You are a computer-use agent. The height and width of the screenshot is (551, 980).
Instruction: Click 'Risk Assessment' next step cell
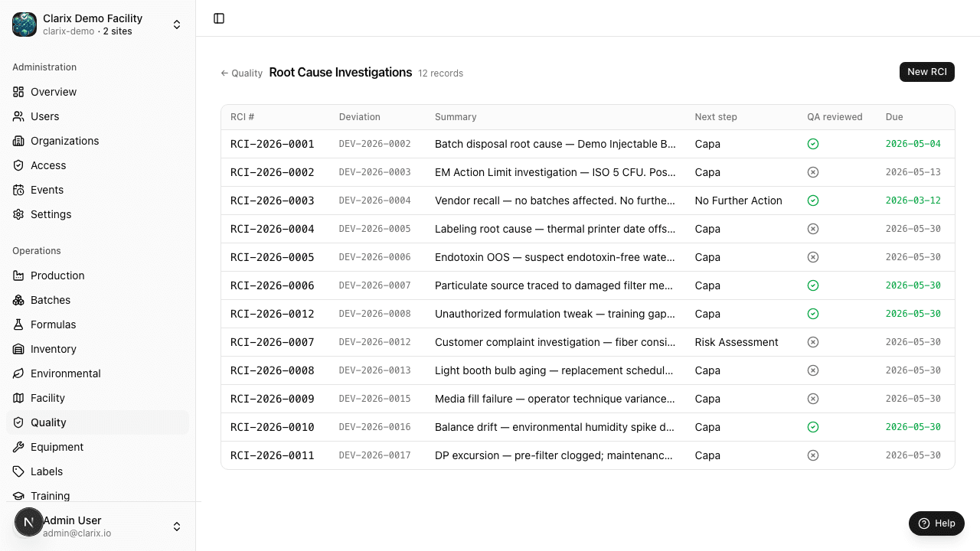click(737, 342)
